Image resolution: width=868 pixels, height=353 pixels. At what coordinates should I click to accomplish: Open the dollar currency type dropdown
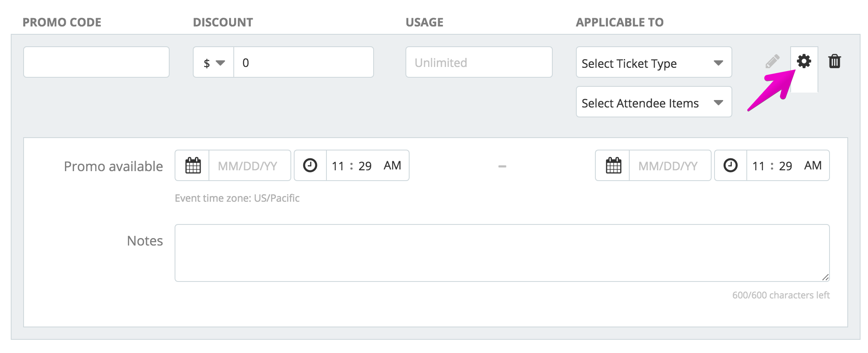(213, 62)
